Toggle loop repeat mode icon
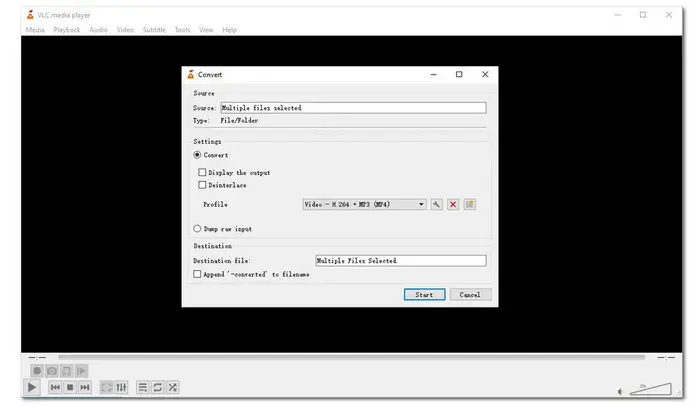This screenshot has height=407, width=700. pyautogui.click(x=158, y=387)
